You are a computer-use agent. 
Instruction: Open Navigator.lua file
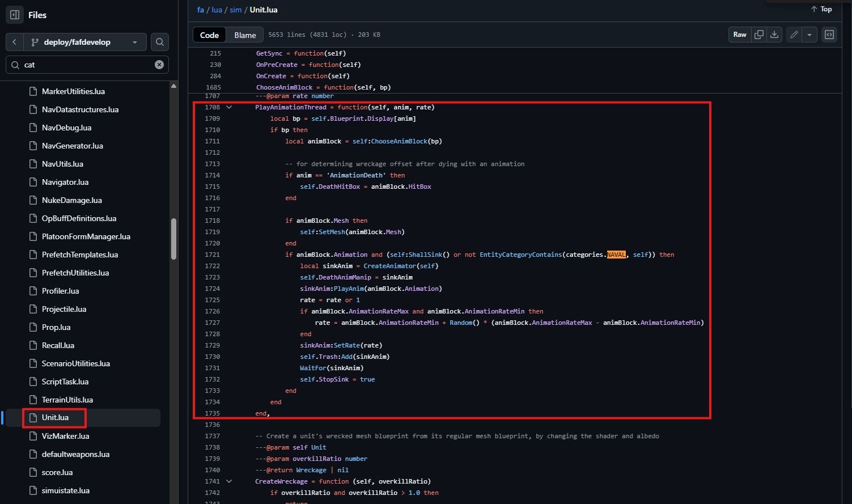point(65,182)
